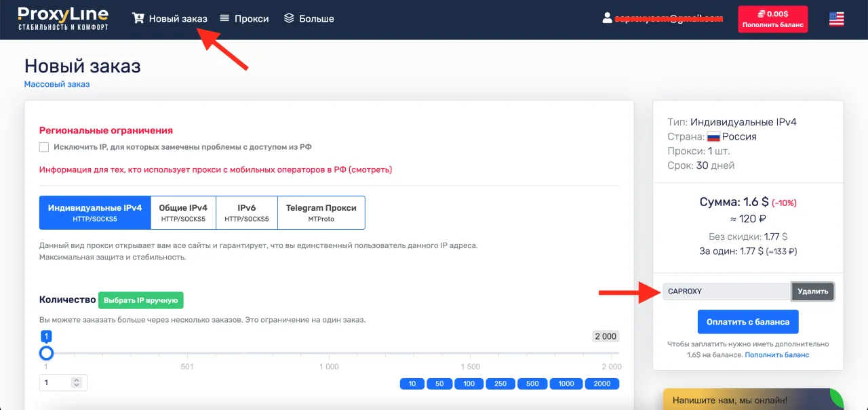
Task: Click the red top-up balance button
Action: [773, 19]
